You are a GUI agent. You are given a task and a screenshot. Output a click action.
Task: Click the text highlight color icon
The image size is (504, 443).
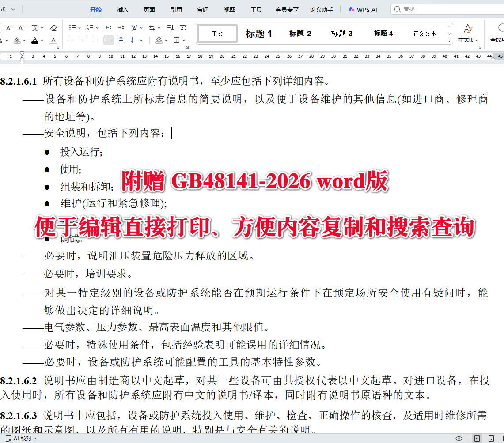pyautogui.click(x=17, y=40)
